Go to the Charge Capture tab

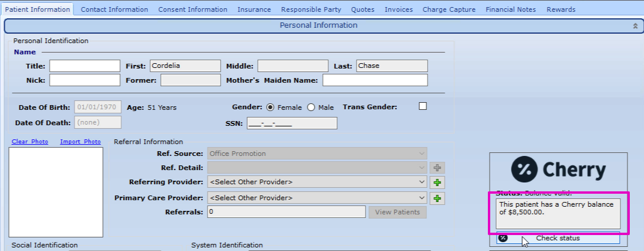449,9
